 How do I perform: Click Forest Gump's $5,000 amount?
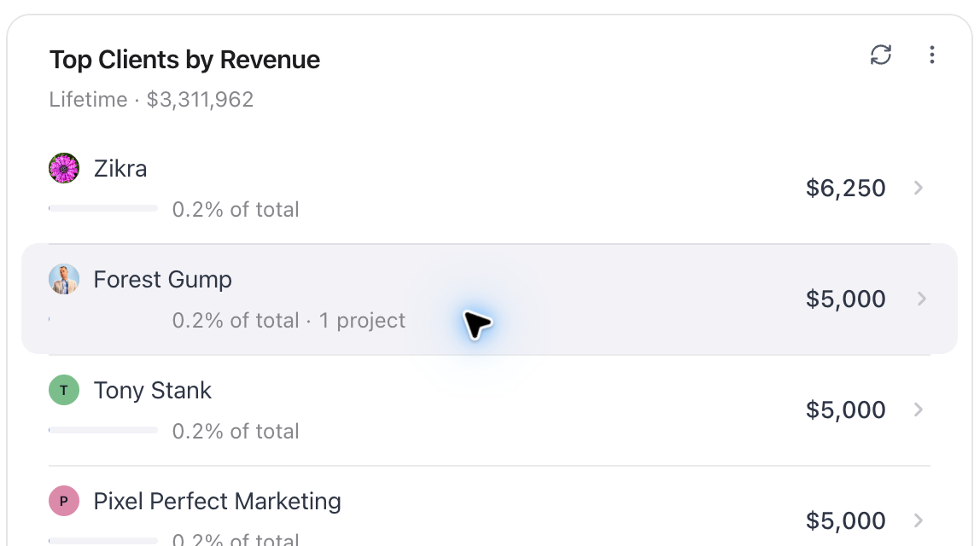point(845,299)
